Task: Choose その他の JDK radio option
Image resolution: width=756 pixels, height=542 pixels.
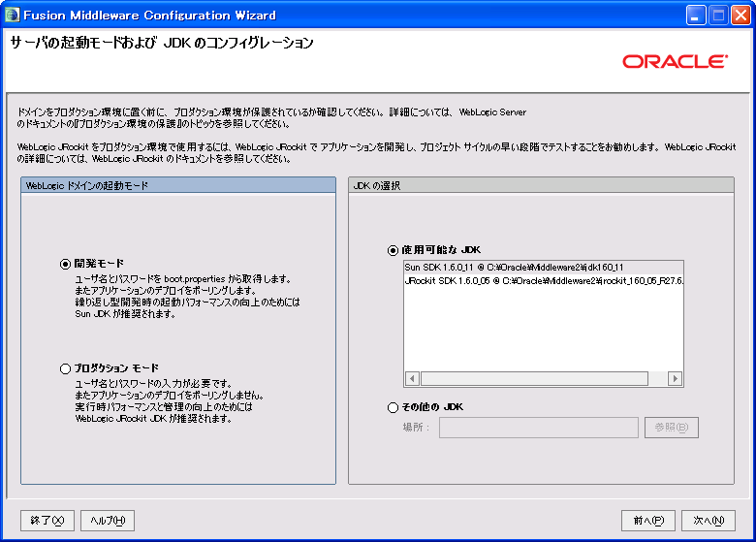Action: pyautogui.click(x=393, y=408)
